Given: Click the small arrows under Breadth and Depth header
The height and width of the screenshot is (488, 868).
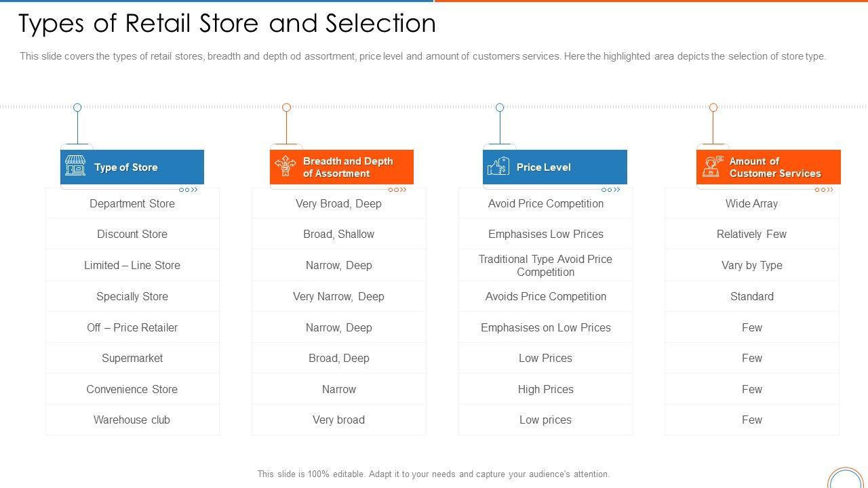Looking at the screenshot, I should tap(397, 190).
